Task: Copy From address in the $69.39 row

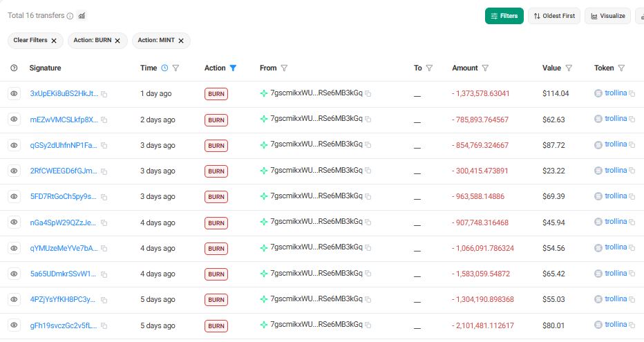Action: pyautogui.click(x=368, y=197)
